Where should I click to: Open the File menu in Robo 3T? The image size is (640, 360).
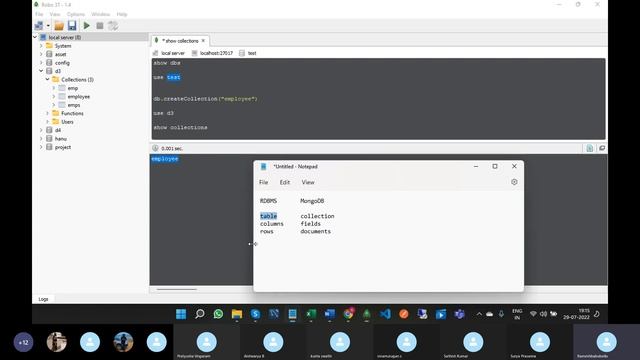pos(39,14)
